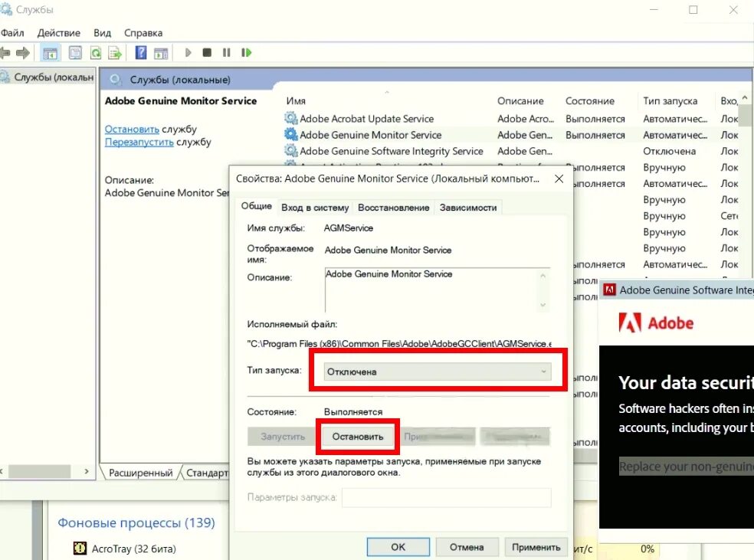Click the left pane horizontal scrollbar thumb
This screenshot has height=560, width=754.
pos(39,472)
